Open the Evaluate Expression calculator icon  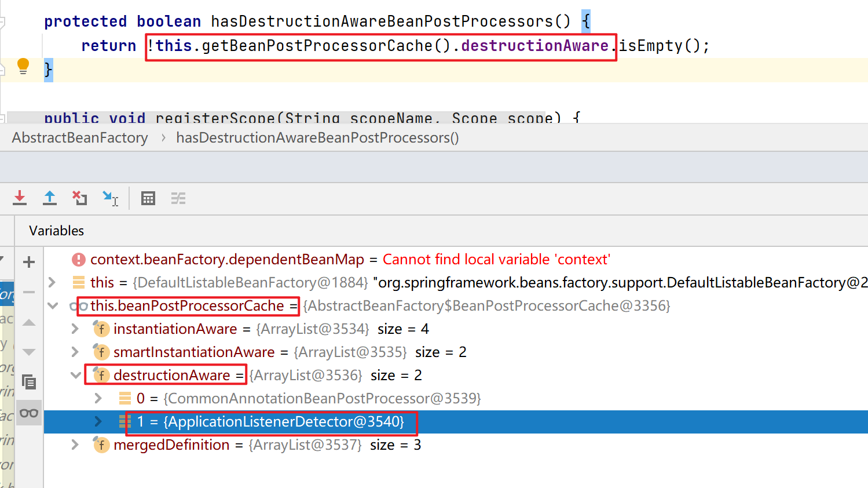click(x=148, y=198)
